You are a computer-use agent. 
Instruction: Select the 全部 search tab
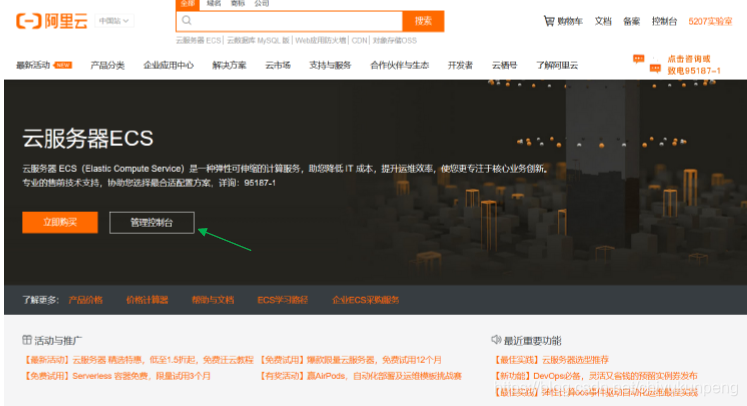tap(187, 4)
